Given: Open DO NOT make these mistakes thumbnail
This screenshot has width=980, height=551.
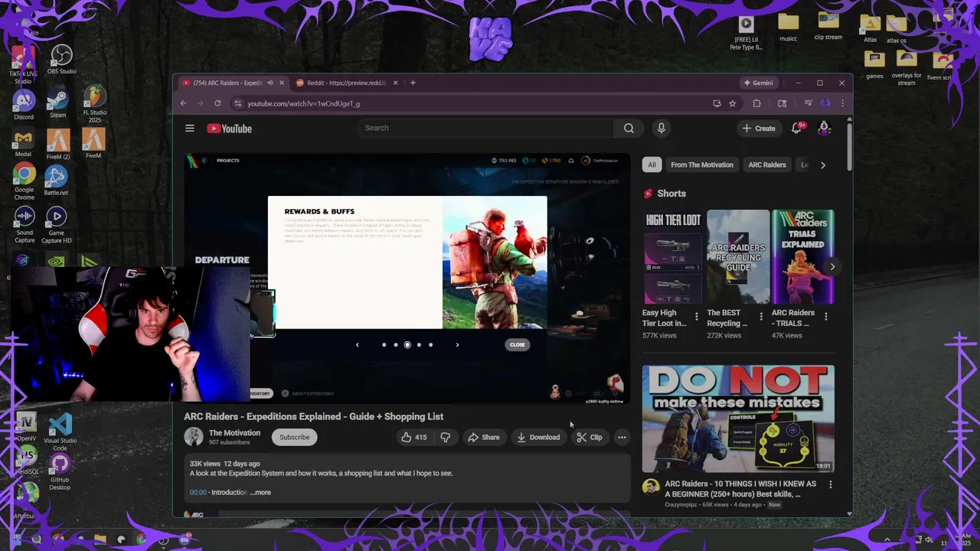Looking at the screenshot, I should tap(738, 419).
